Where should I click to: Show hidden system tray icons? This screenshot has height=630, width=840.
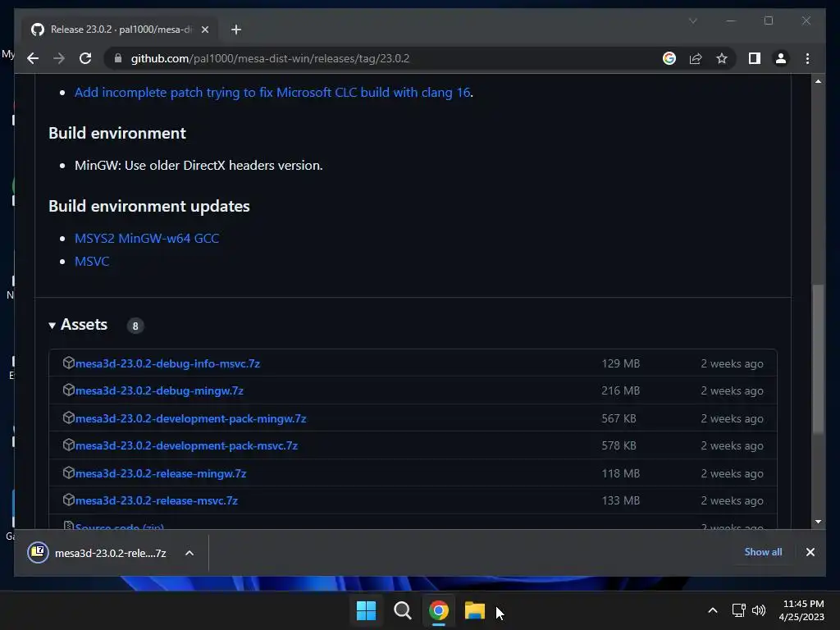713,610
